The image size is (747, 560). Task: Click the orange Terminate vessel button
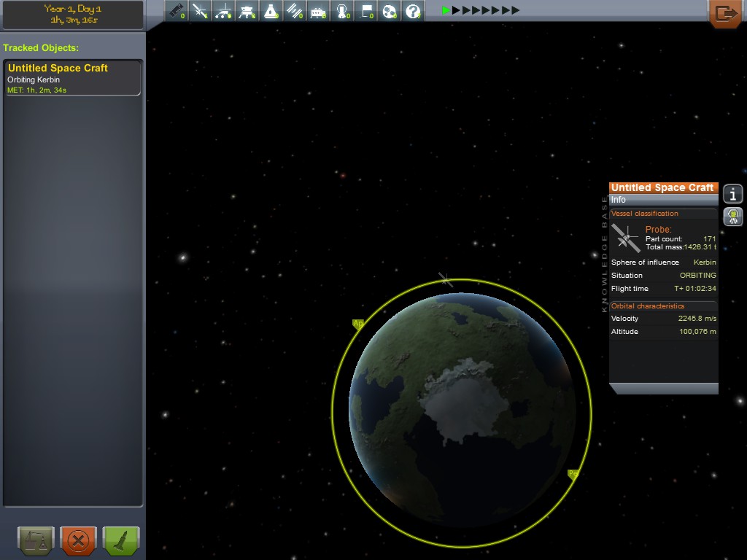click(x=79, y=540)
